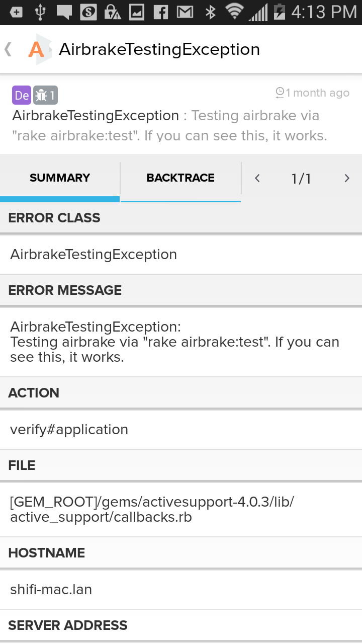Viewport: 362px width, 644px height.
Task: Tap the back chevron in header
Action: [x=8, y=49]
